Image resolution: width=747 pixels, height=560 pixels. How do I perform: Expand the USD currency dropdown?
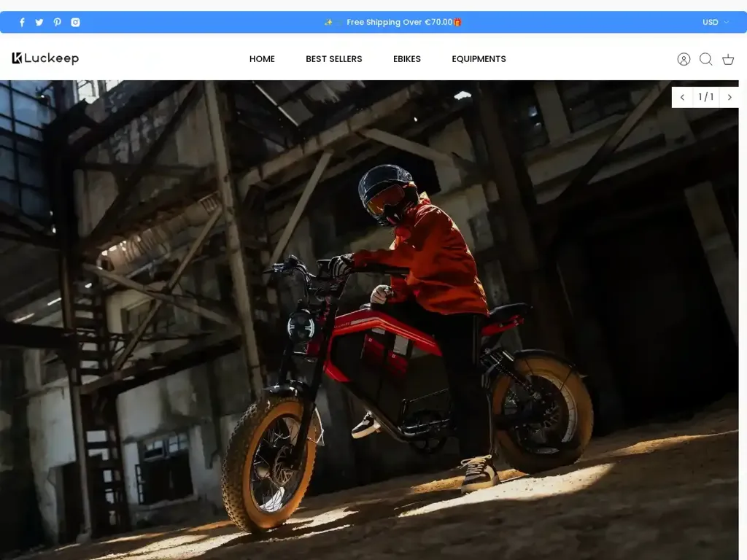tap(715, 23)
